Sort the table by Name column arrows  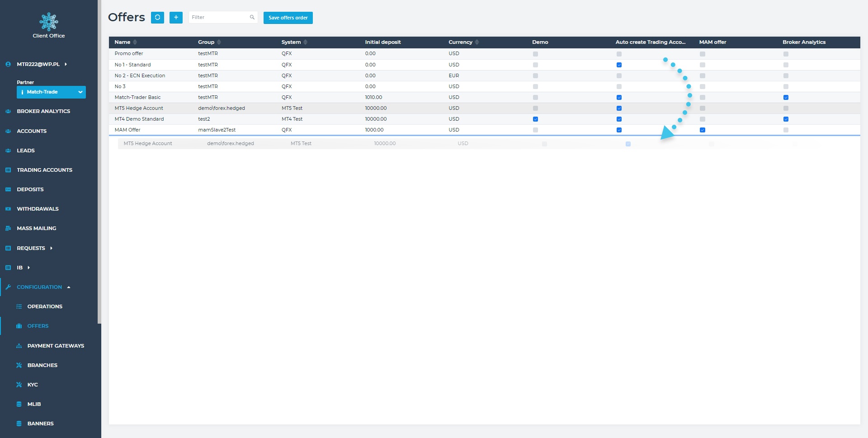tap(135, 42)
